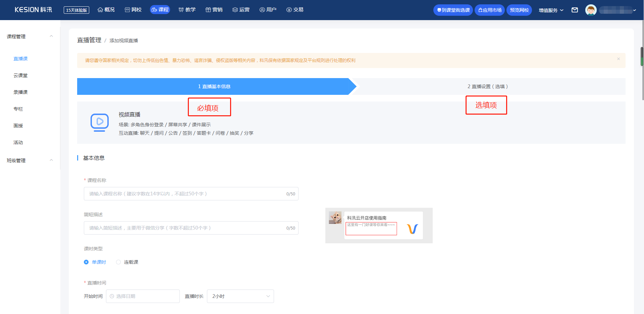The image size is (644, 314).
Task: Click the 课程名称 input field
Action: tap(191, 194)
